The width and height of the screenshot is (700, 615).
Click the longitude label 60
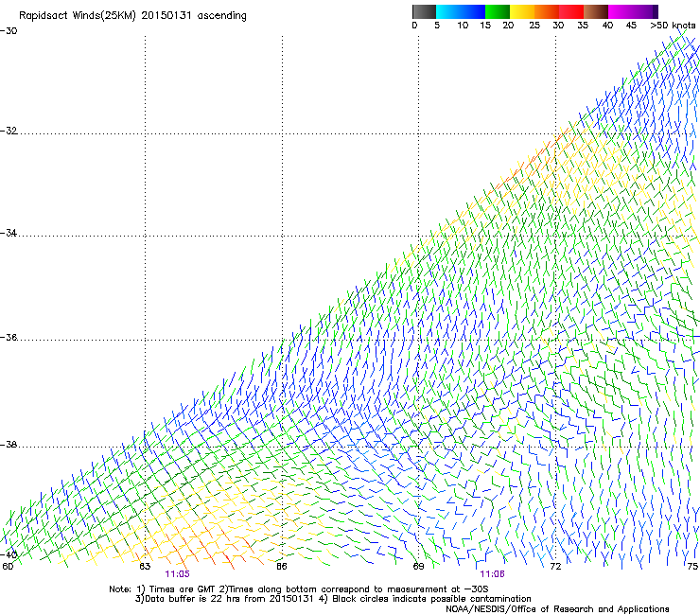[x=8, y=567]
